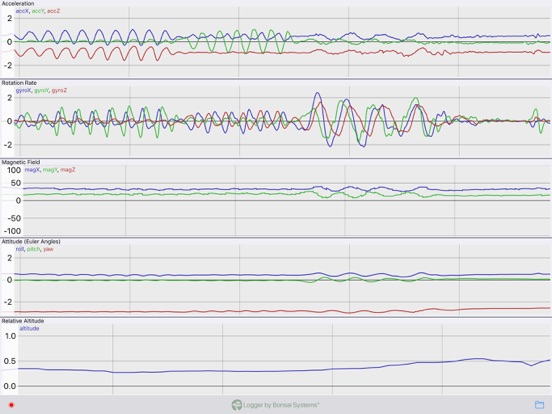This screenshot has width=552, height=414.
Task: Click the altitude legend label
Action: (x=29, y=328)
